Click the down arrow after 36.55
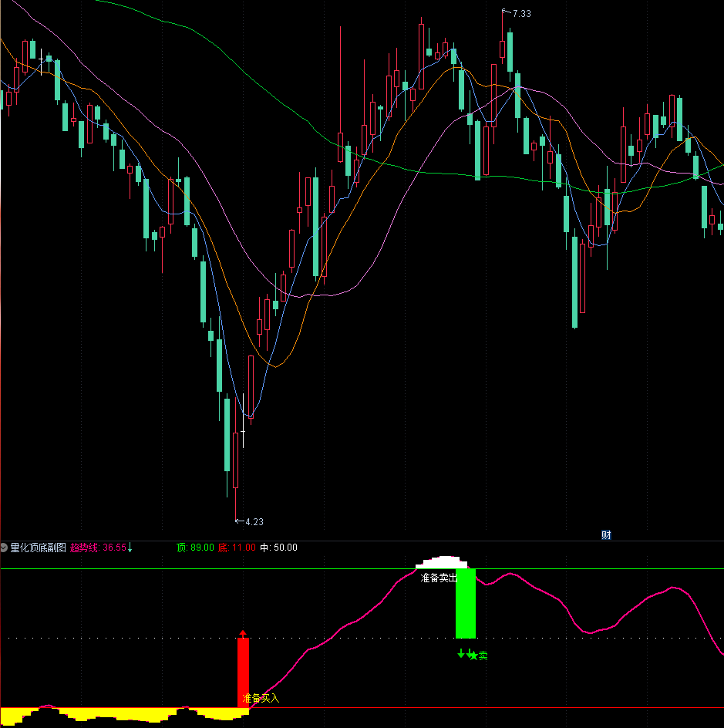 (130, 548)
